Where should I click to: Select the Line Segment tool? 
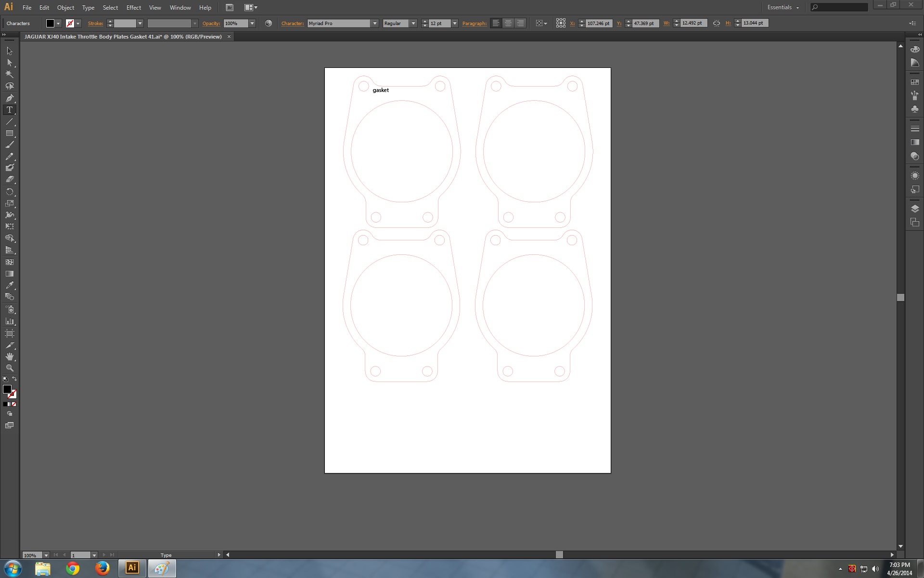10,121
